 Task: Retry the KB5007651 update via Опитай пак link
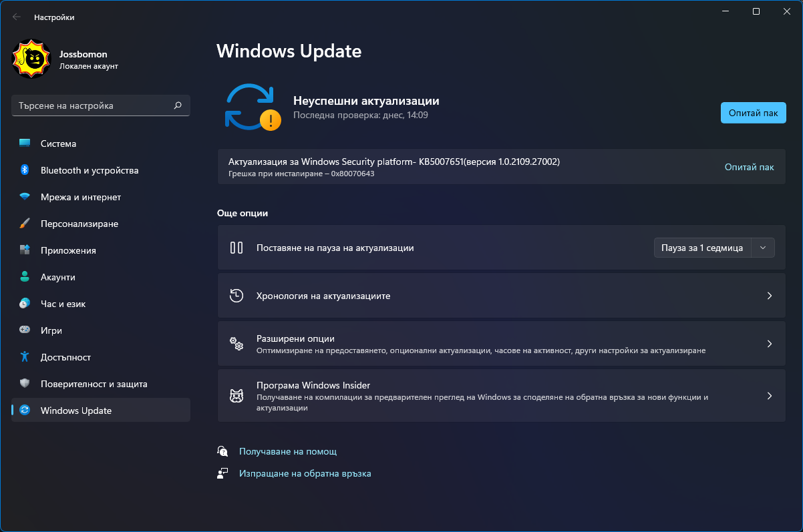tap(749, 167)
